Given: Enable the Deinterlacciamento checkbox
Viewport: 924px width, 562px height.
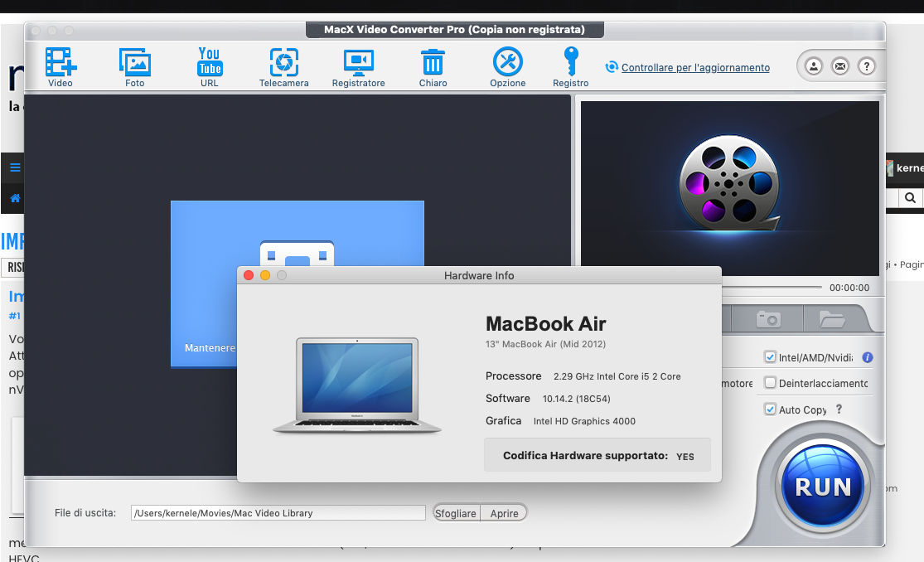Looking at the screenshot, I should (x=770, y=383).
